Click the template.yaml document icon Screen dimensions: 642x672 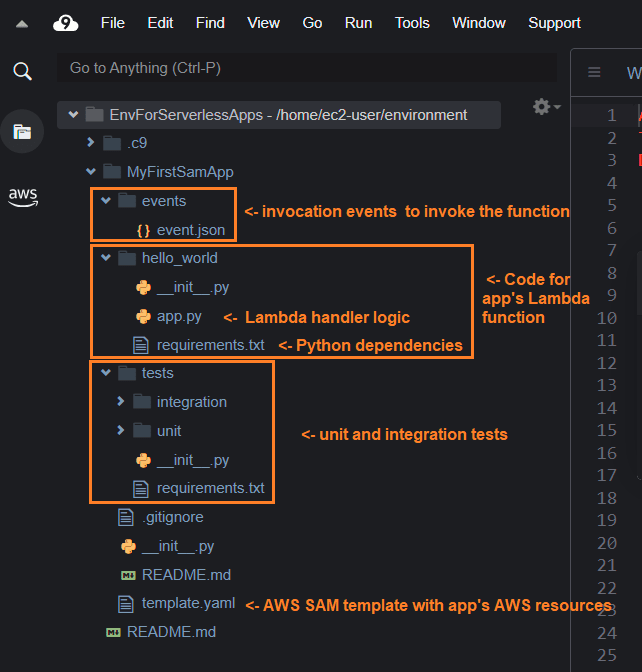click(126, 604)
